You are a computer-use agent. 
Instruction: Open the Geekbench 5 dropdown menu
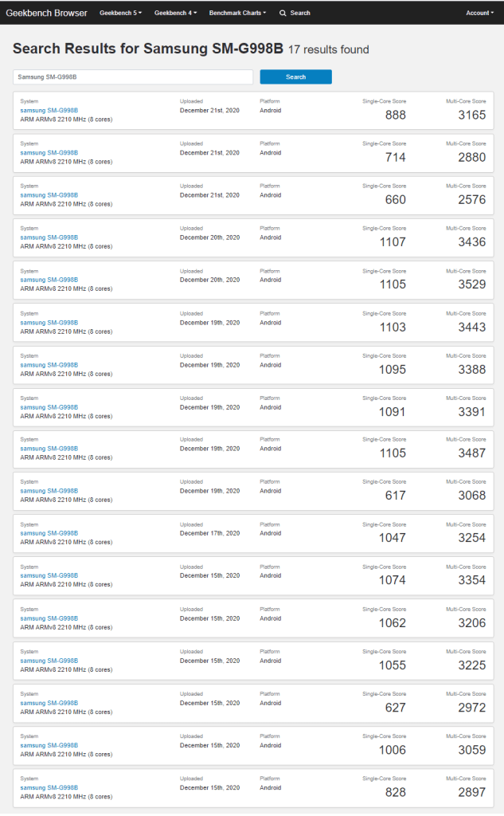(x=120, y=14)
